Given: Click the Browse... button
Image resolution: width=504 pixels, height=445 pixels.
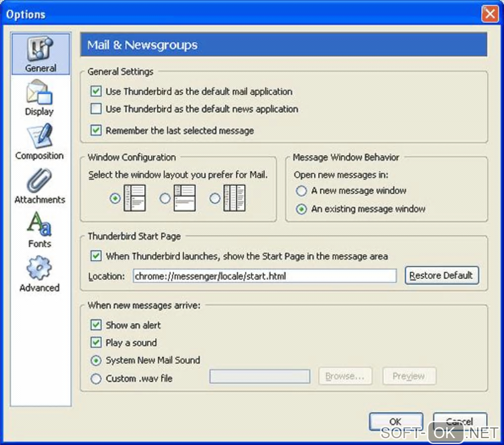Looking at the screenshot, I should (x=345, y=376).
